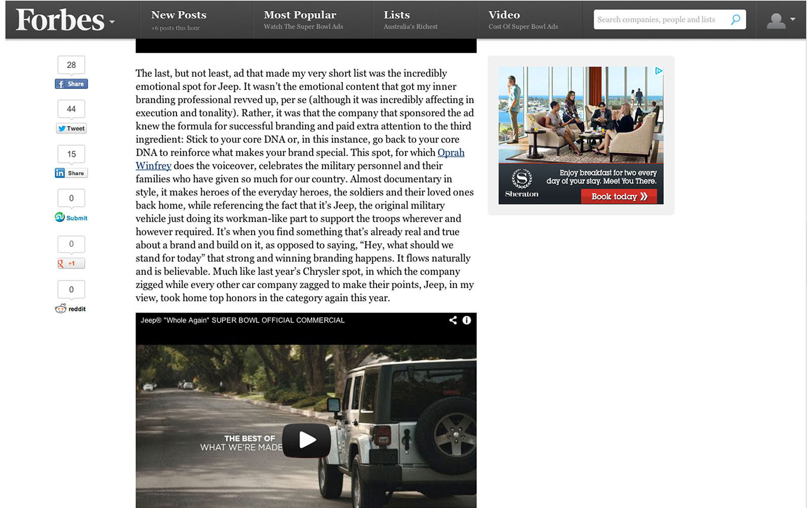Click the Google +1 button

(71, 263)
